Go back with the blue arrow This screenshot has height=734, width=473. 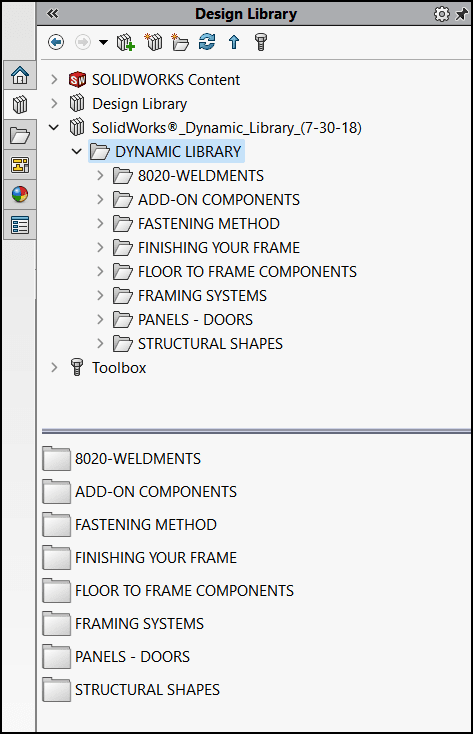(56, 43)
